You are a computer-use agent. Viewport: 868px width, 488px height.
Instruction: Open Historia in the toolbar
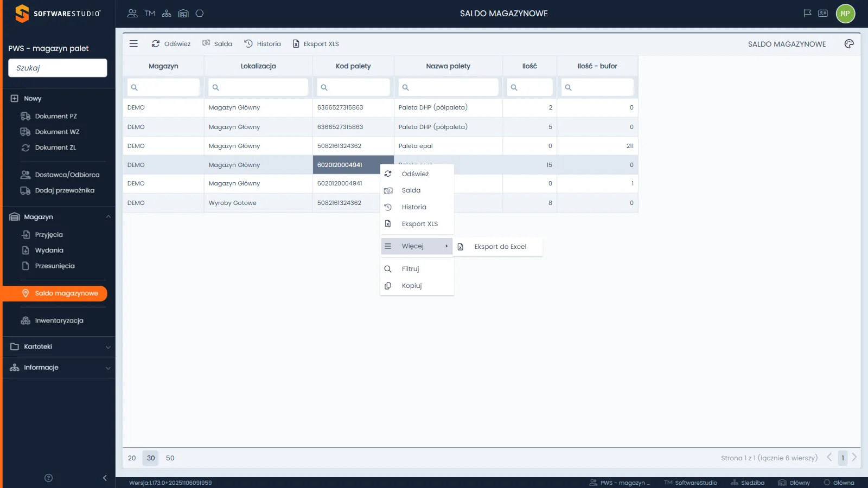[x=263, y=44]
